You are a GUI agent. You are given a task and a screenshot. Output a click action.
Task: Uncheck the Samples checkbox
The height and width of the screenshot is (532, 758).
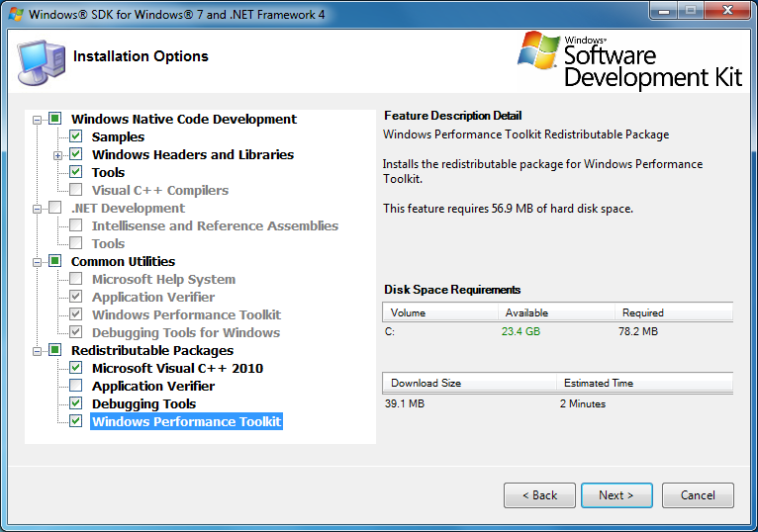(76, 137)
